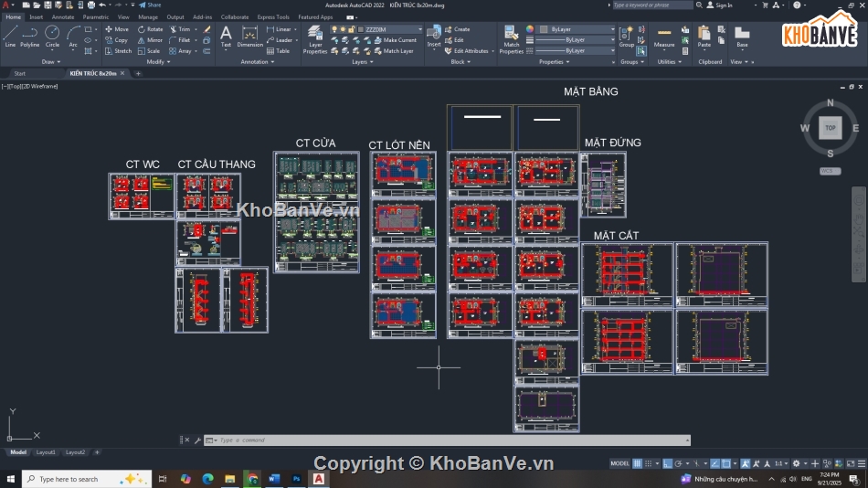Viewport: 868px width, 488px height.
Task: Open the Annotate ribbon tab
Action: [63, 16]
